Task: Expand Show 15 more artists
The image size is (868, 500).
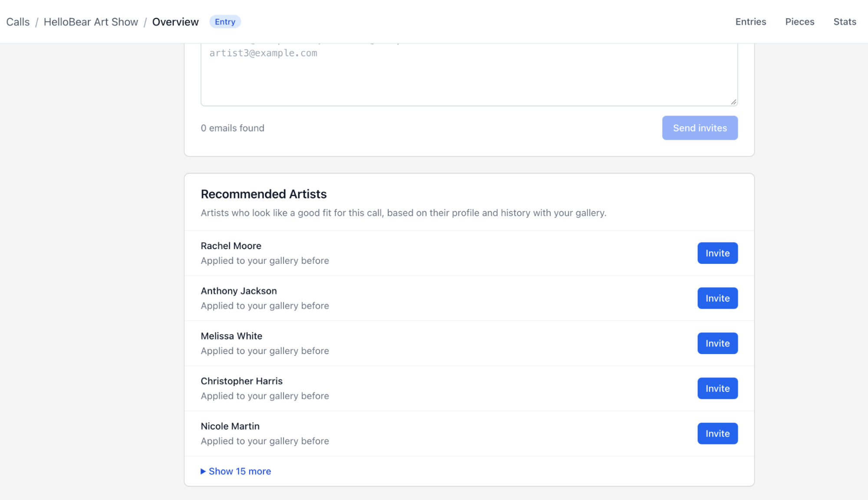Action: tap(236, 471)
